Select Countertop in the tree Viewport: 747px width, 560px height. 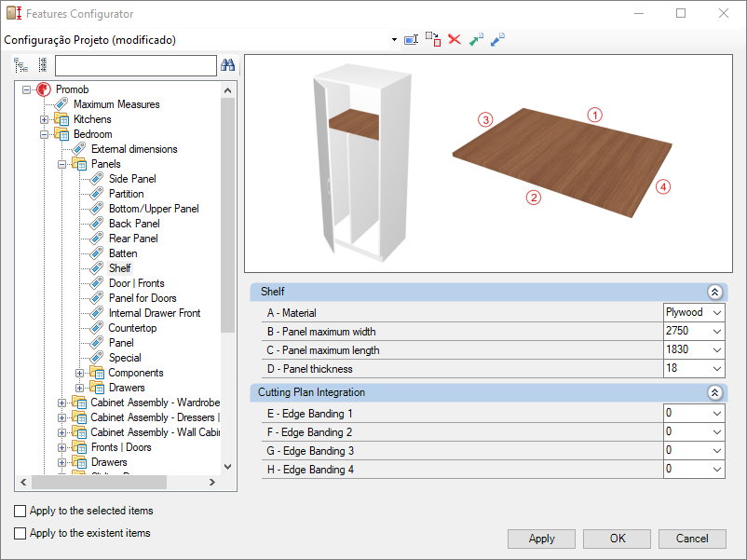(132, 328)
